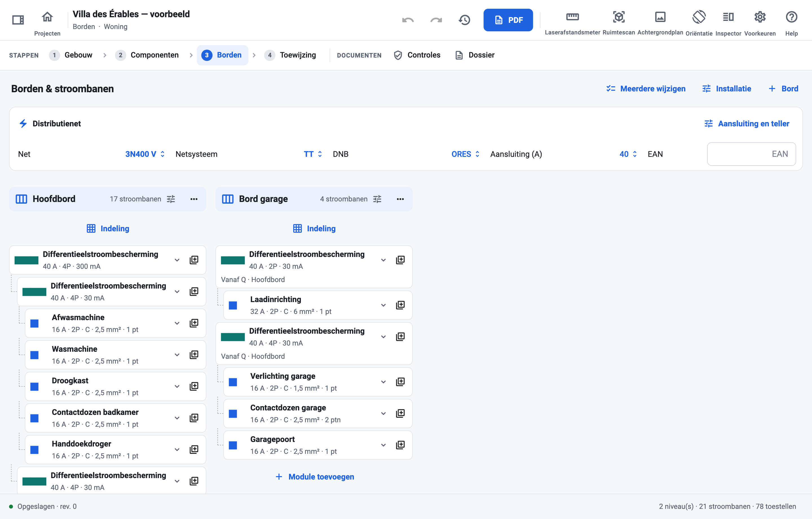Change the Aansluiting (A) 40 value
The image size is (812, 519).
click(x=628, y=154)
